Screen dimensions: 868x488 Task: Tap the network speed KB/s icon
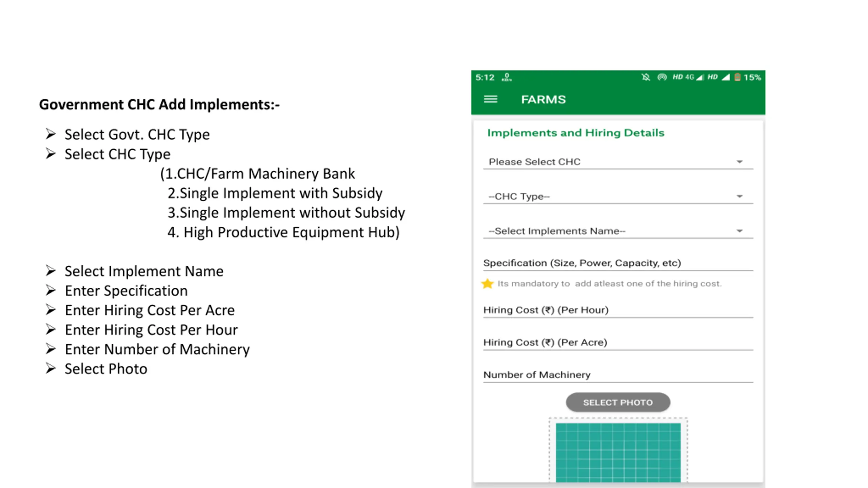point(507,78)
